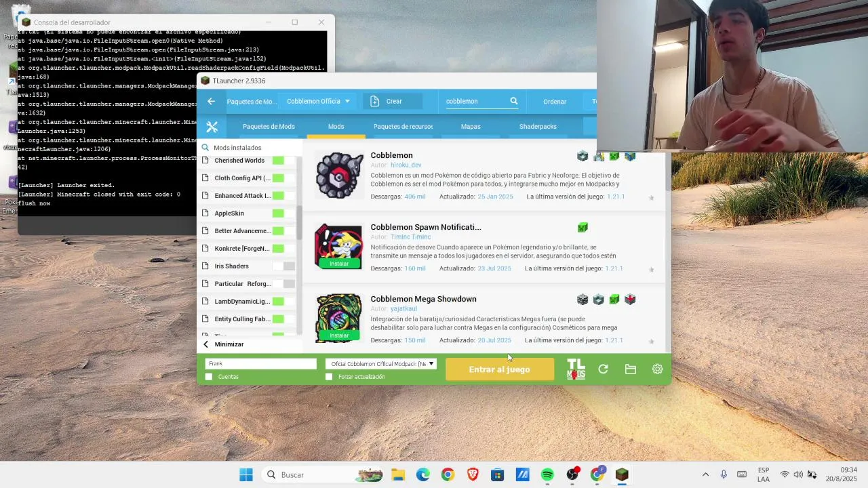Open the Oficial Cobblemon Modpack version dropdown
This screenshot has width=868, height=488.
[x=381, y=364]
